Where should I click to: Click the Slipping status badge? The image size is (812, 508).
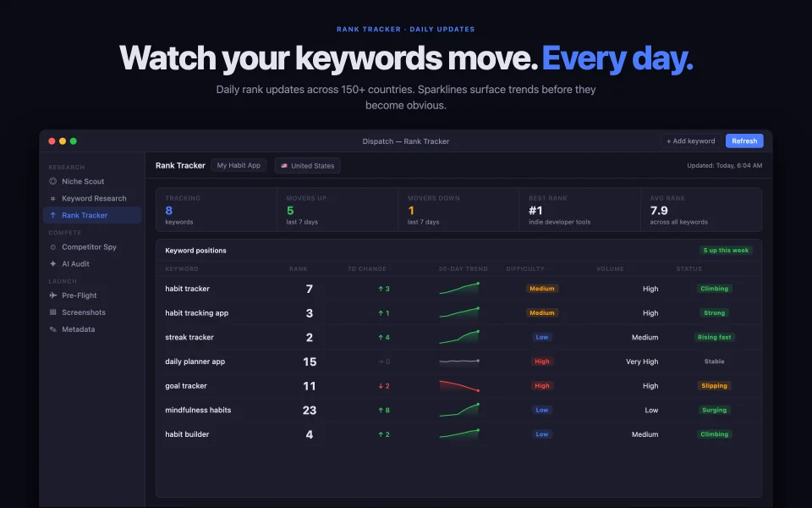click(x=714, y=386)
